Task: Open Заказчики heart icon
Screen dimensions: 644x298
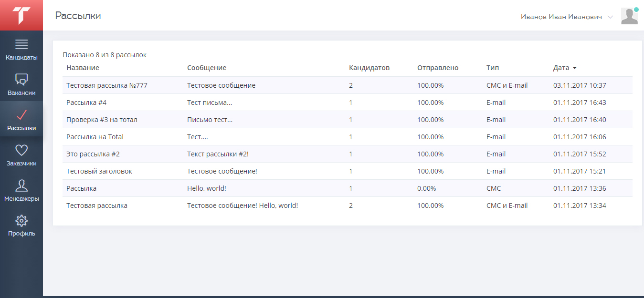Action: [x=21, y=150]
